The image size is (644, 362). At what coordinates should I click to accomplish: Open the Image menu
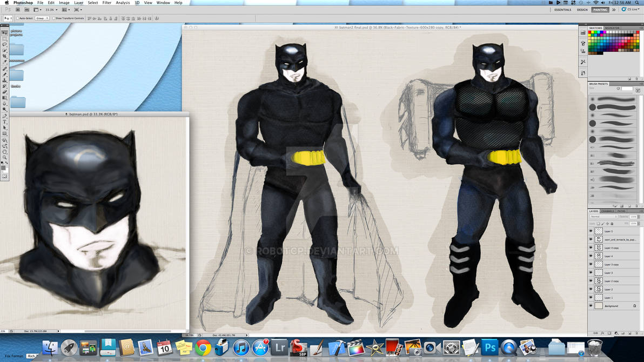64,3
